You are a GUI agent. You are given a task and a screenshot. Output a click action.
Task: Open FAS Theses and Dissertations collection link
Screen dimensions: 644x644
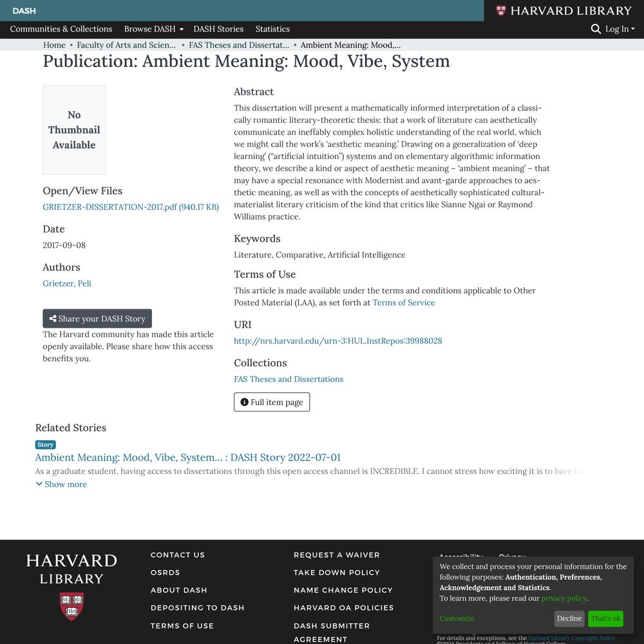tap(289, 379)
